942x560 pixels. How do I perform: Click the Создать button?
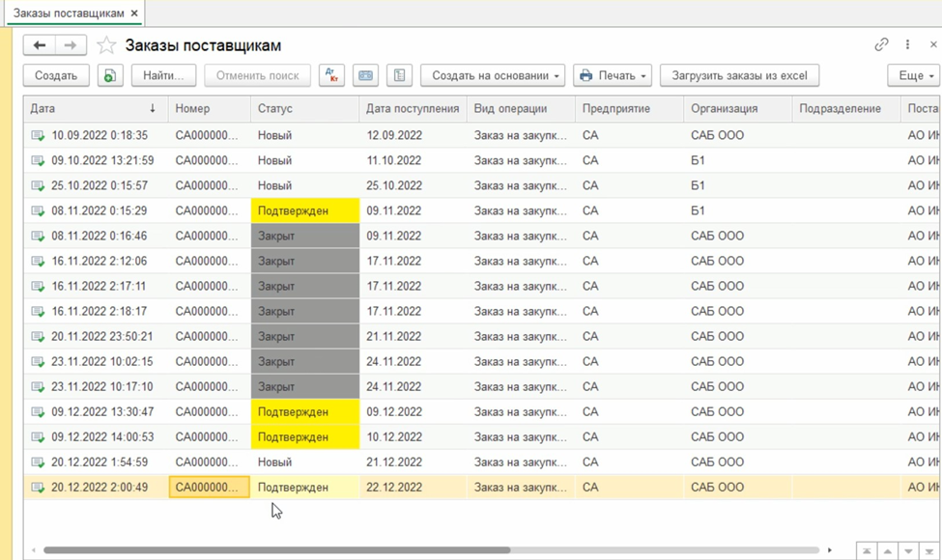56,75
